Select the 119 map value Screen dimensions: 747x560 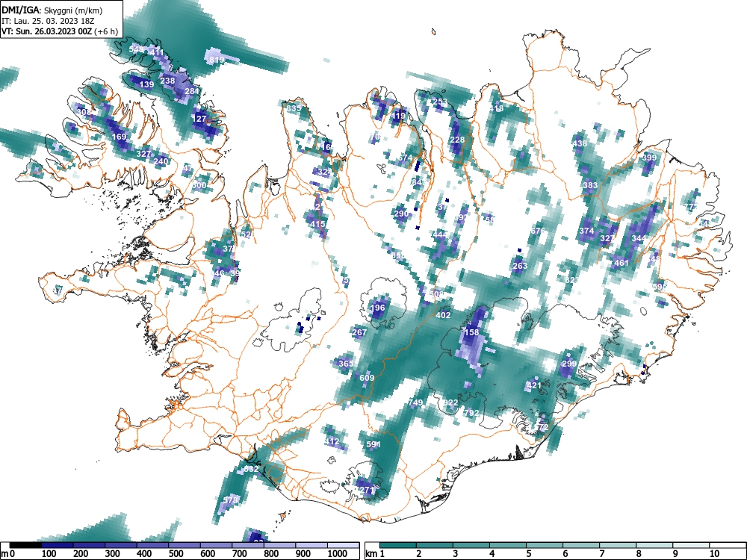(x=398, y=115)
